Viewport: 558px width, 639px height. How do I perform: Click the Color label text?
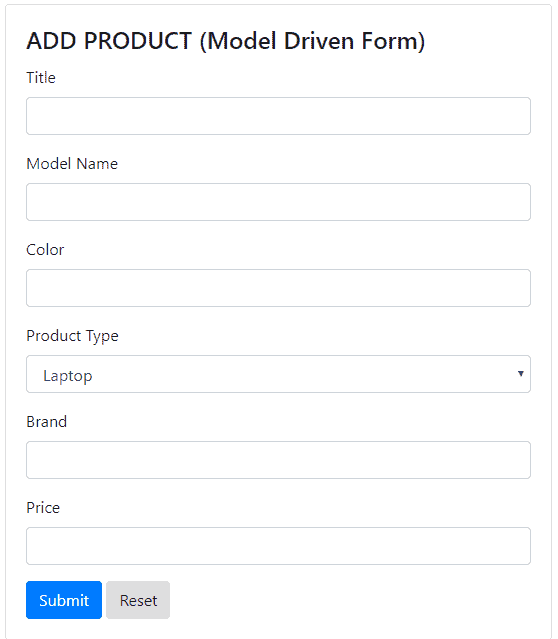pyautogui.click(x=45, y=249)
